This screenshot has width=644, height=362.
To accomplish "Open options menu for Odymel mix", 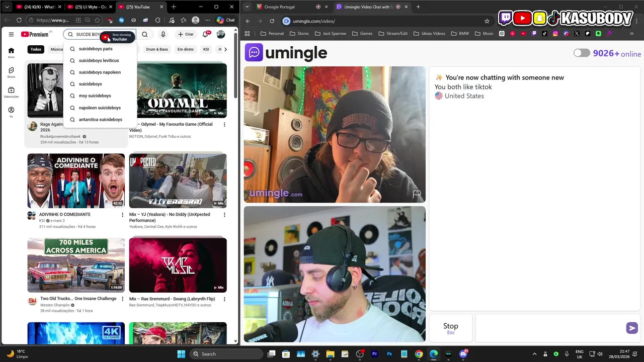I will point(224,125).
